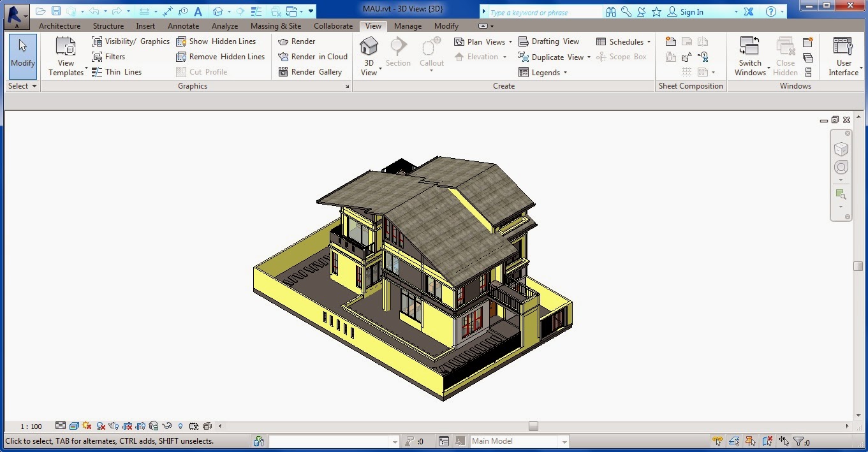868x452 pixels.
Task: Create a 3D View
Action: (369, 54)
